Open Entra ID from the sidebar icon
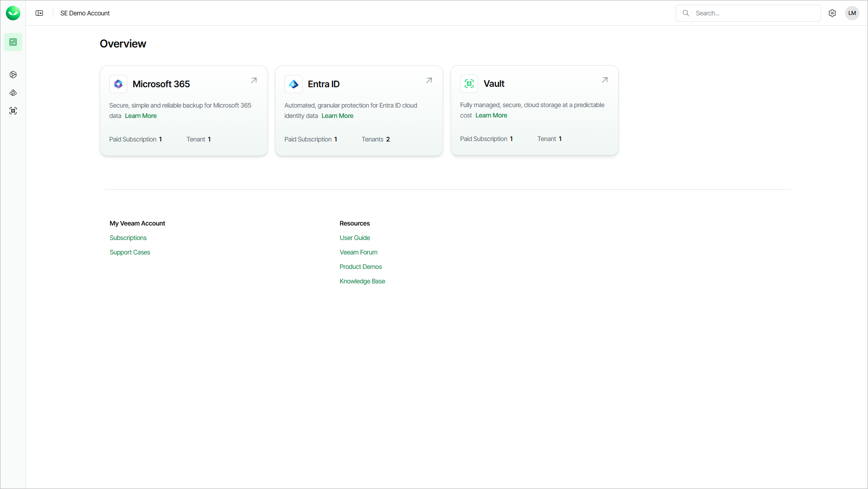Viewport: 868px width, 489px height. click(13, 93)
